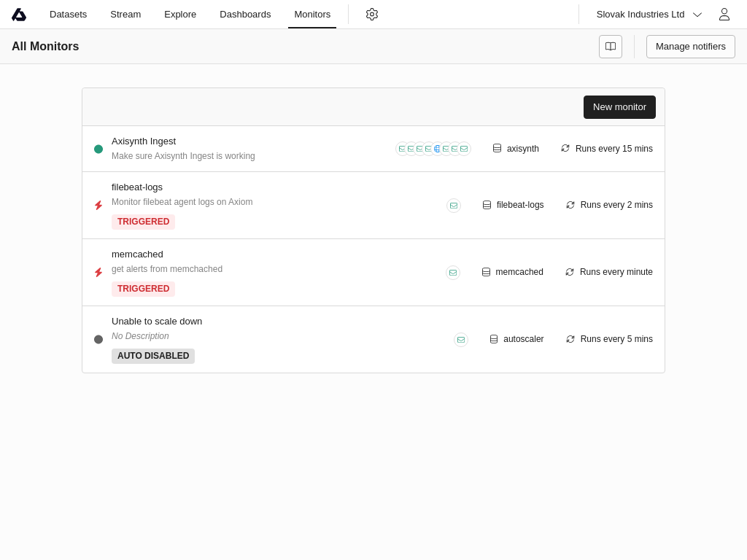Click the AUTO DISABLED badge
Viewport: 747px width, 560px height.
pos(153,356)
